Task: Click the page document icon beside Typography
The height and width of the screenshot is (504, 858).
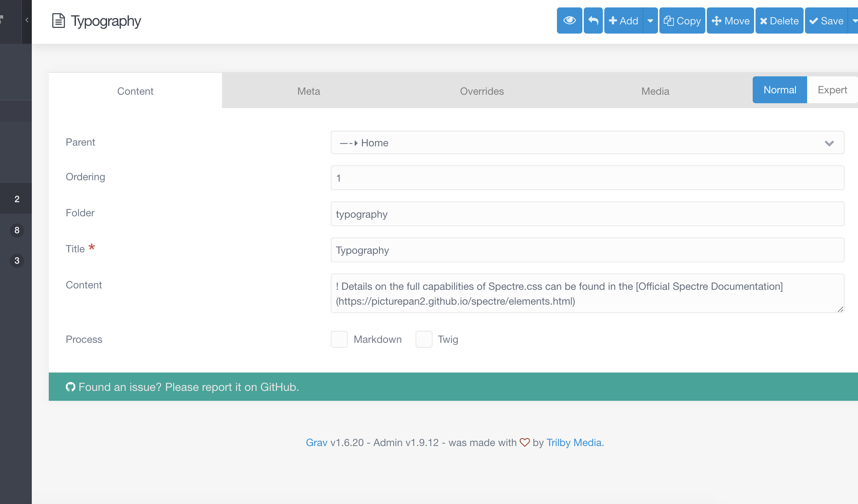Action: (58, 21)
